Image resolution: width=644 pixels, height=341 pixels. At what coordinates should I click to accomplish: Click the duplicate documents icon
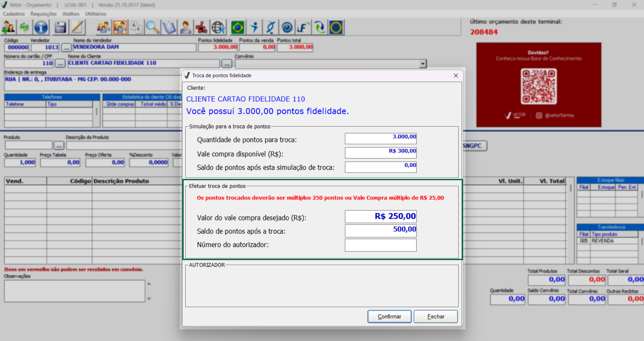136,27
